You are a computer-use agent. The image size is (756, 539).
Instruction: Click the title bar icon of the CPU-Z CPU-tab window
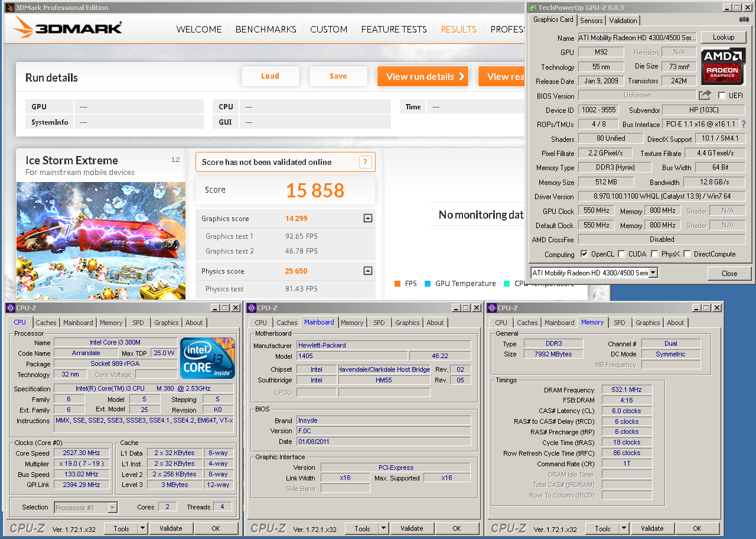[10, 308]
